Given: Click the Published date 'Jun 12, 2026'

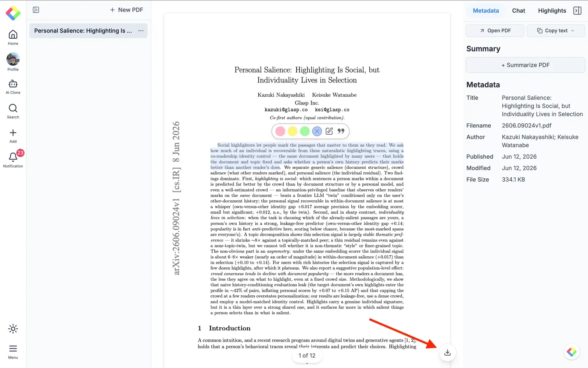Looking at the screenshot, I should [519, 156].
